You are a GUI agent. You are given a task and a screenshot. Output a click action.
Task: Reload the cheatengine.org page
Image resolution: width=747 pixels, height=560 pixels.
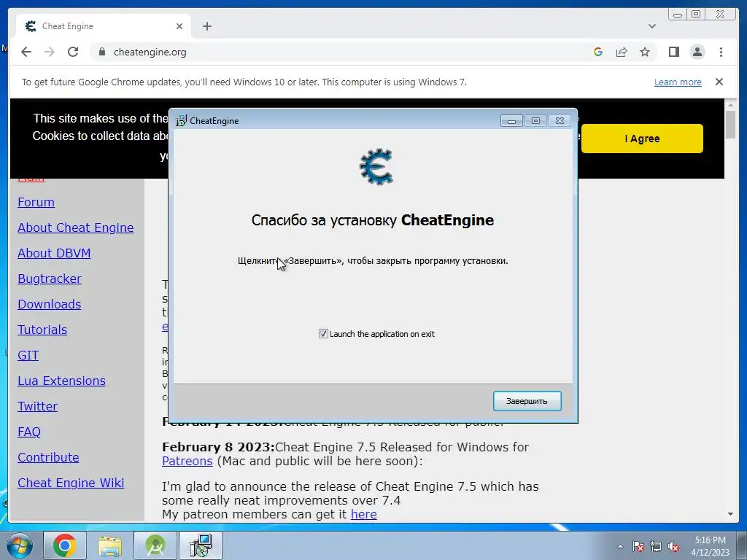(x=73, y=52)
